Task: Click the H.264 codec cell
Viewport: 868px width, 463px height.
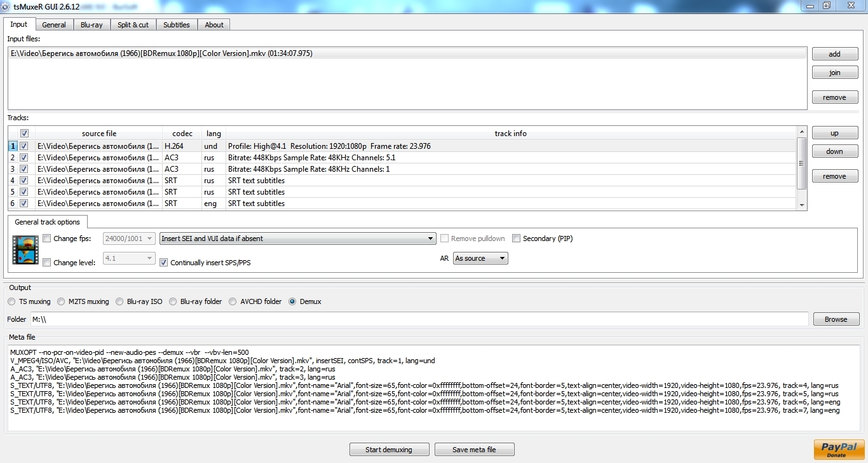Action: pyautogui.click(x=182, y=146)
